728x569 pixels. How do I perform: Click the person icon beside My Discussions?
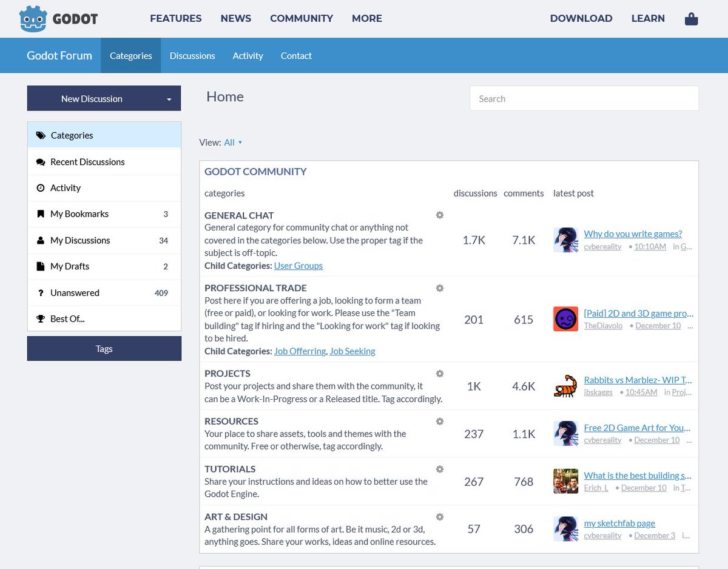41,240
